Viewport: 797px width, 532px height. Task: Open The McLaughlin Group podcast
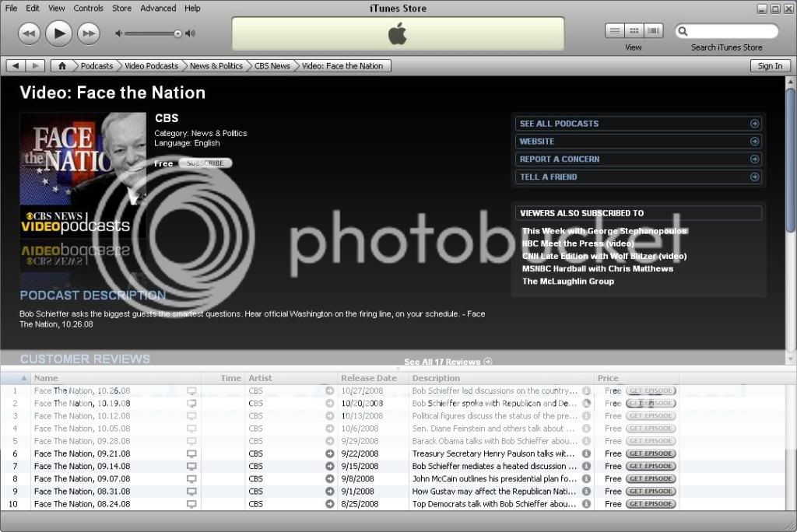[568, 281]
